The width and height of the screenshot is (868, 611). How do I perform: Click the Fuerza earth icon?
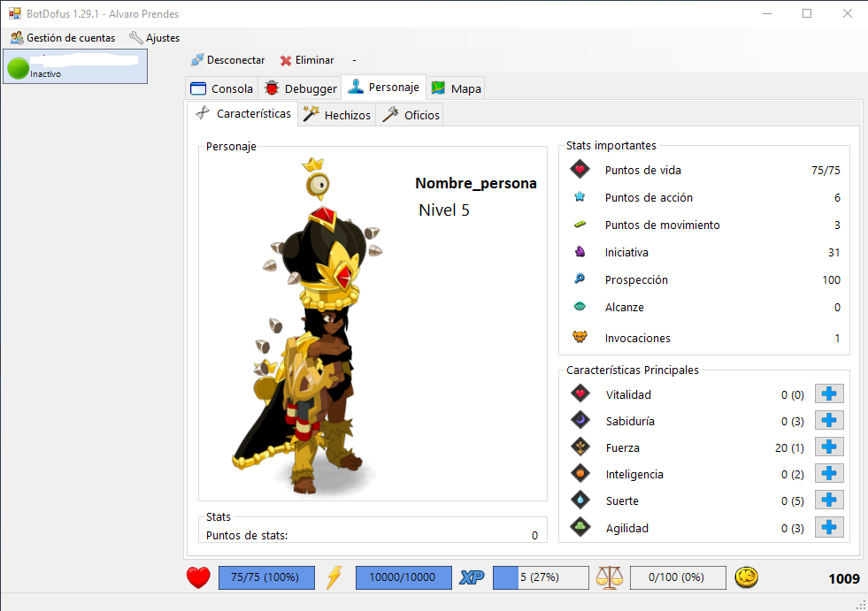coord(580,447)
